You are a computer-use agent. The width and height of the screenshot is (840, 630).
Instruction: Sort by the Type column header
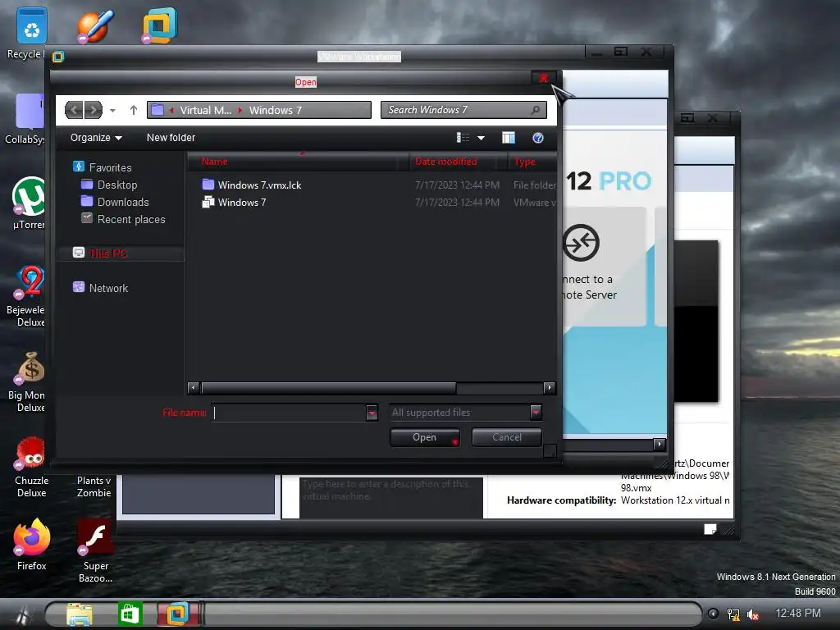tap(524, 162)
